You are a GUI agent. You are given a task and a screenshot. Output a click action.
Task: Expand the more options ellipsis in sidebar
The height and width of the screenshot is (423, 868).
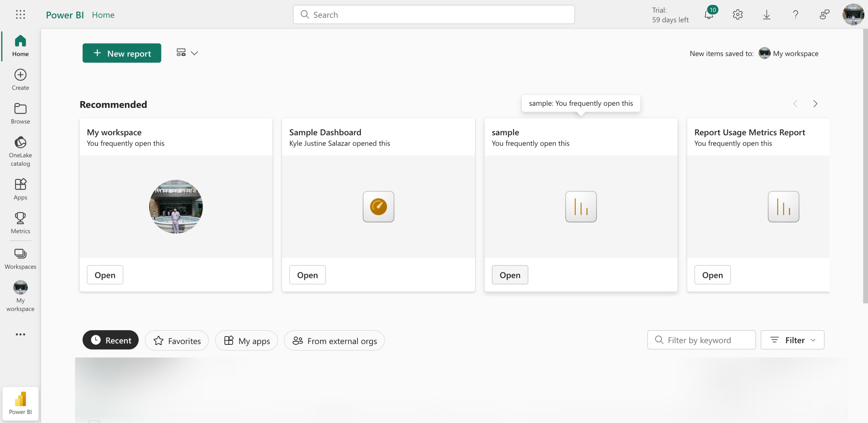[x=20, y=334]
